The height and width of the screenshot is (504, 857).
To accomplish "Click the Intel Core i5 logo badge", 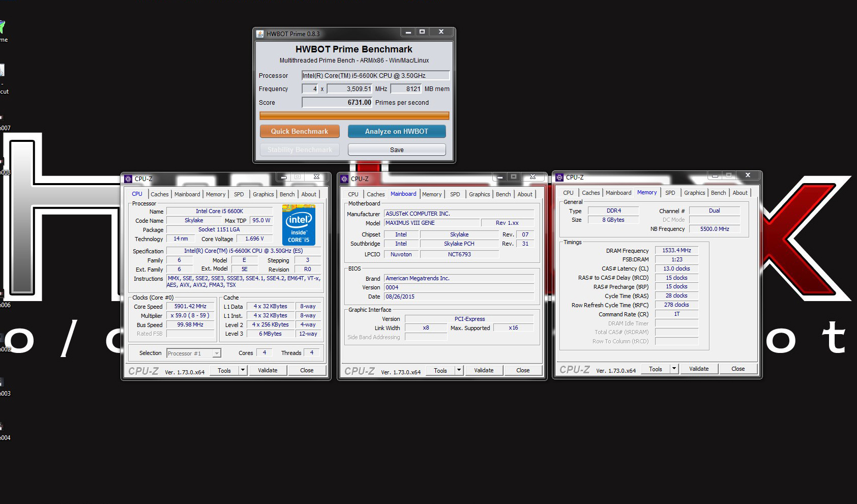I will 299,225.
